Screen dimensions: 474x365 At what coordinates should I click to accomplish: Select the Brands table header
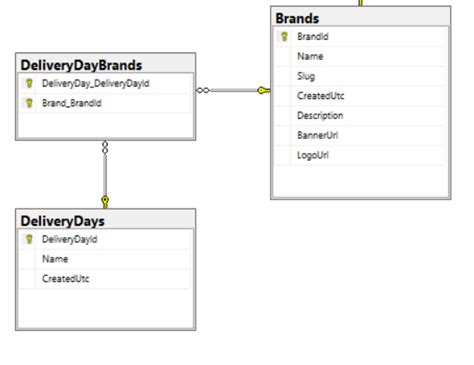click(x=361, y=18)
